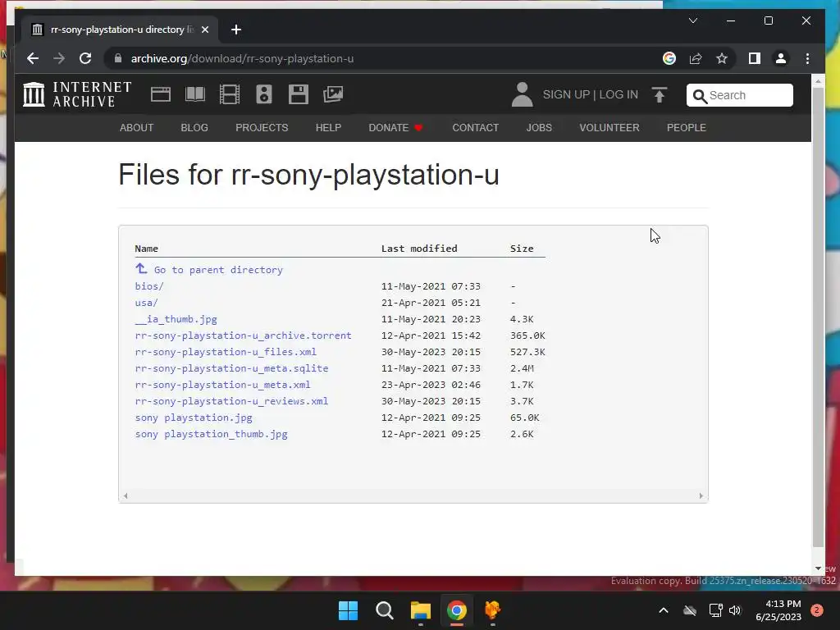Open the DONATE menu item
840x630 pixels.
(396, 127)
